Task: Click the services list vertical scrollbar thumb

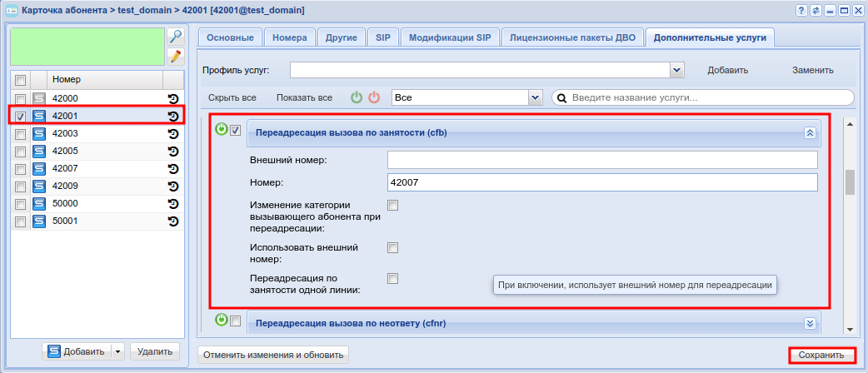Action: [x=850, y=182]
